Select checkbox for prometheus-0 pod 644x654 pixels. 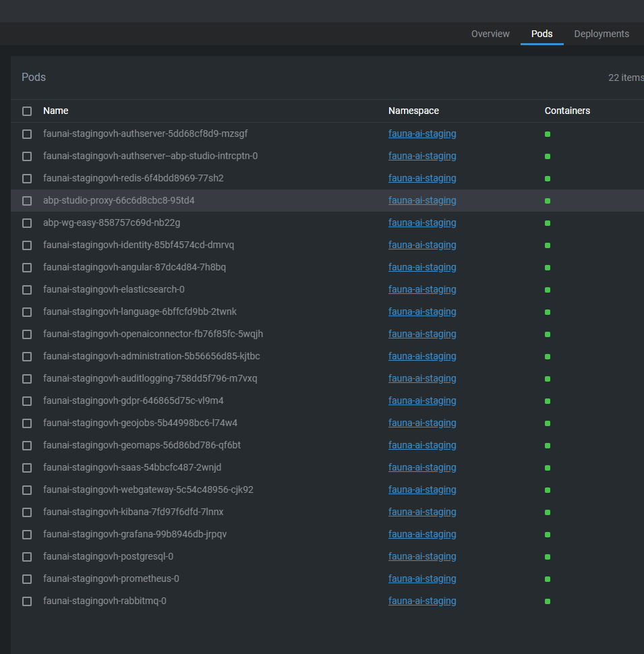(27, 579)
